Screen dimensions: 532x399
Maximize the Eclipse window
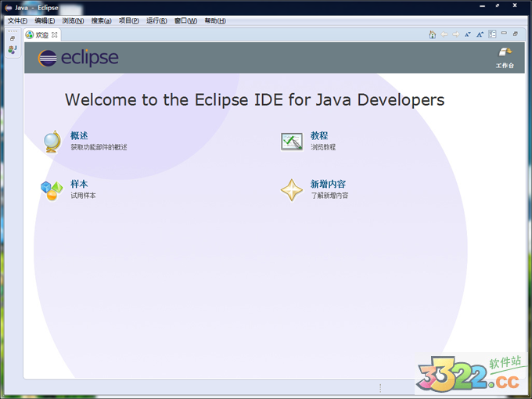coord(498,5)
